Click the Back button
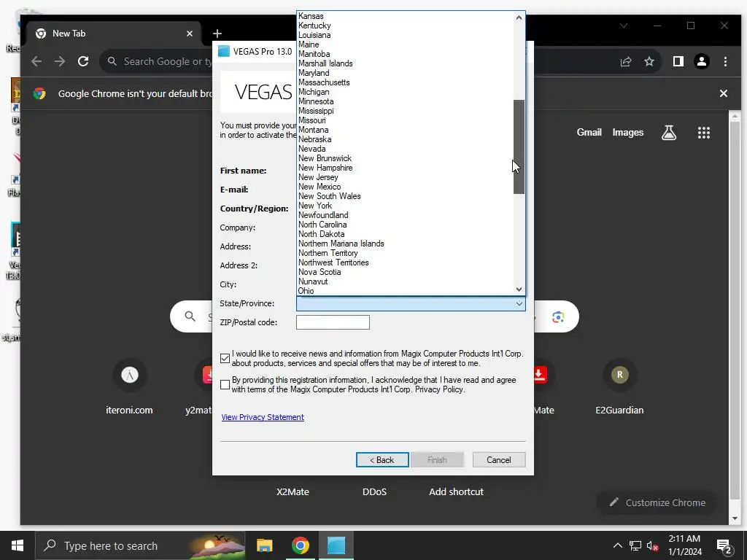 click(x=382, y=459)
